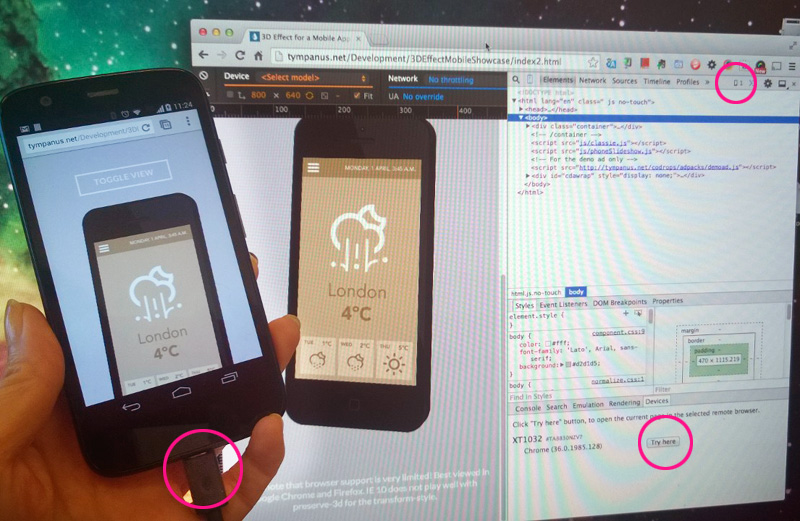Select the DOM Breakpoints tab

click(619, 303)
